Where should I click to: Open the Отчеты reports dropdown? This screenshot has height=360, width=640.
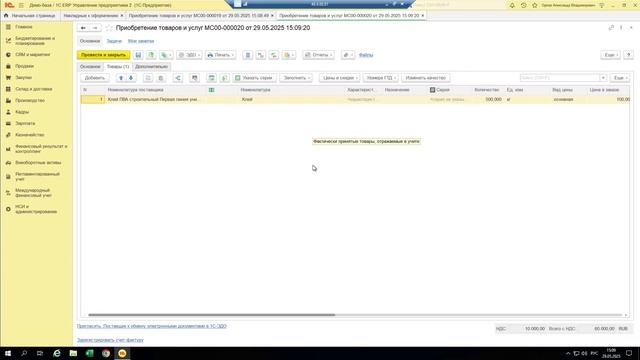coord(318,55)
